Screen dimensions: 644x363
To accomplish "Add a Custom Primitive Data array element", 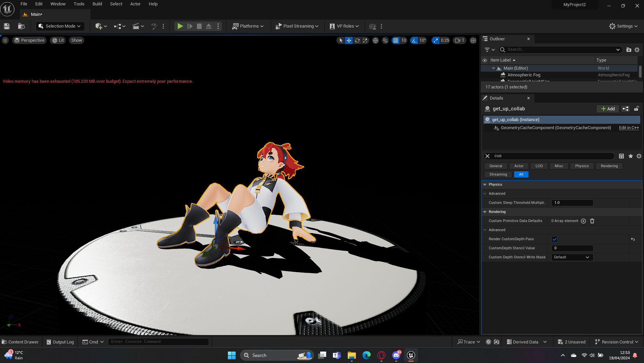I will (583, 221).
